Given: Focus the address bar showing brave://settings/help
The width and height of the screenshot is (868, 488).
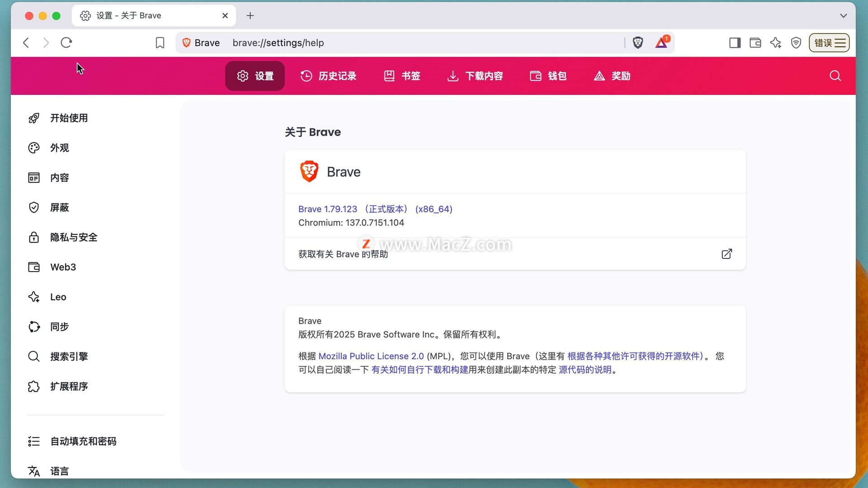Looking at the screenshot, I should click(425, 42).
